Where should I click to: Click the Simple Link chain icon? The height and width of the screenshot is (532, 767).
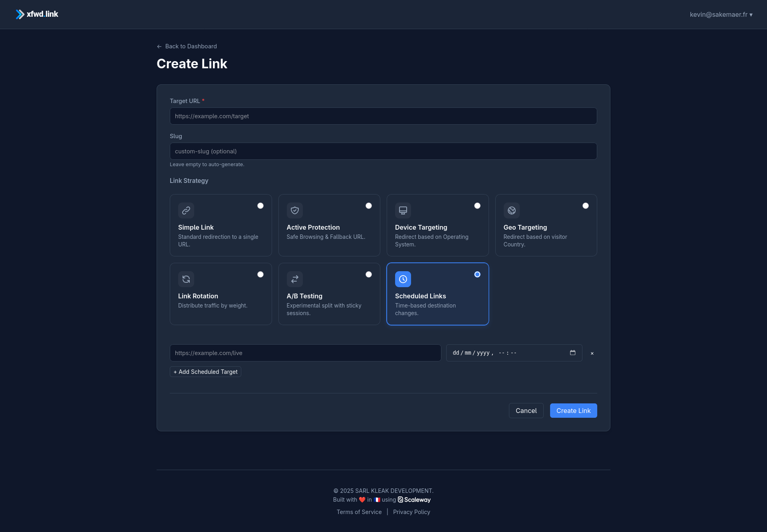(x=186, y=210)
